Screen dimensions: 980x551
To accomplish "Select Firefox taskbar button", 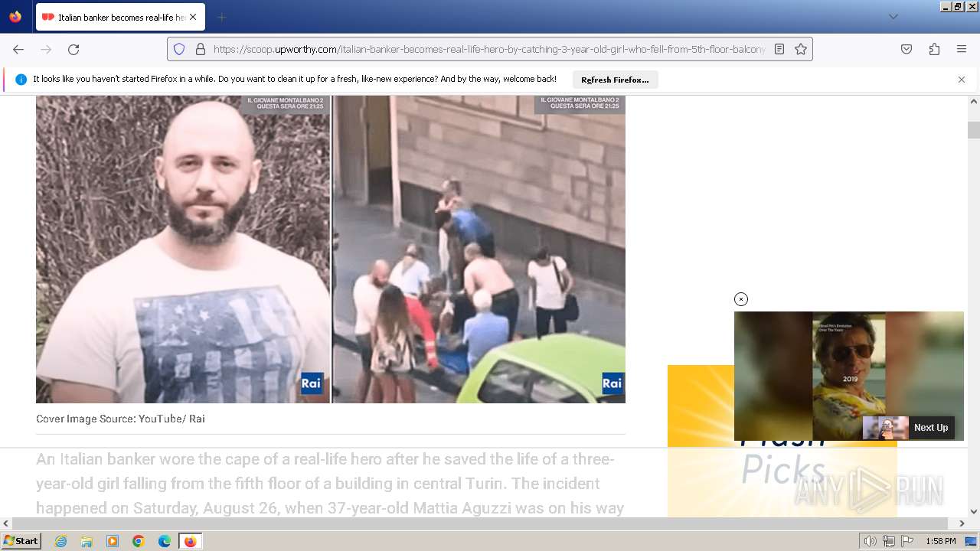I will tap(190, 541).
